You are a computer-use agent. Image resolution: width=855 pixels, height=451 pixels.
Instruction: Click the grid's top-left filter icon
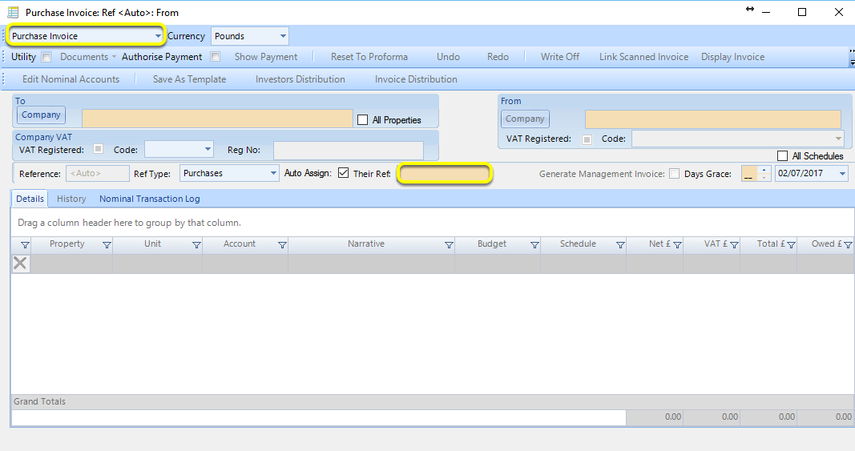pyautogui.click(x=25, y=245)
